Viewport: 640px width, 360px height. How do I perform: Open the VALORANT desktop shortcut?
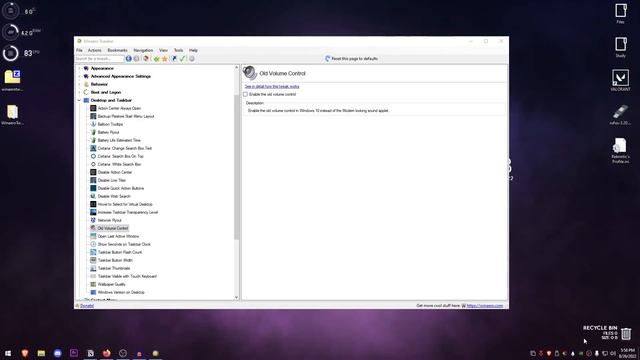620,80
